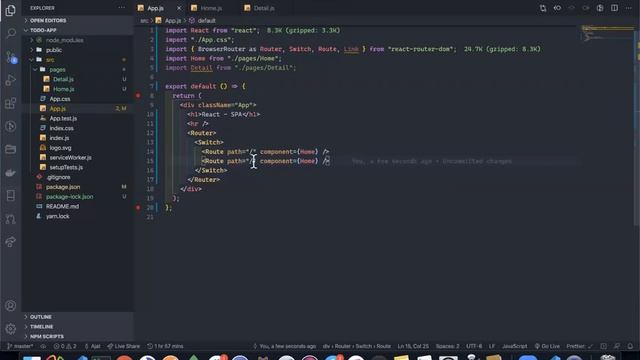640x360 pixels.
Task: Open the Docker whale icon view
Action: click(x=11, y=173)
